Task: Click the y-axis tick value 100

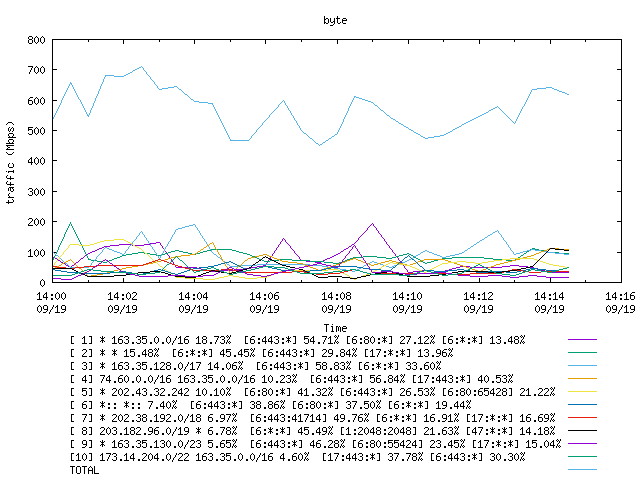Action: click(36, 253)
